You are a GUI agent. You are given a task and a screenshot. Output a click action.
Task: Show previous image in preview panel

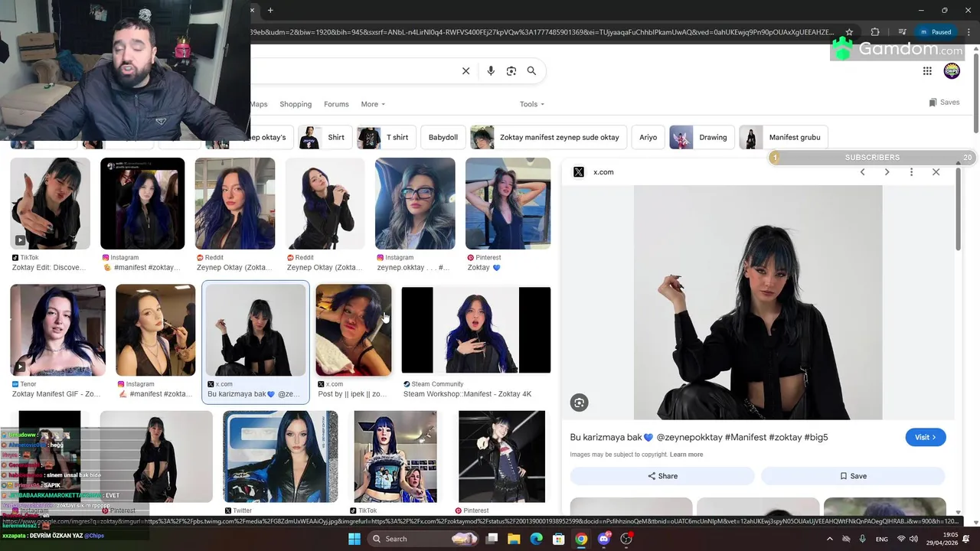point(862,172)
